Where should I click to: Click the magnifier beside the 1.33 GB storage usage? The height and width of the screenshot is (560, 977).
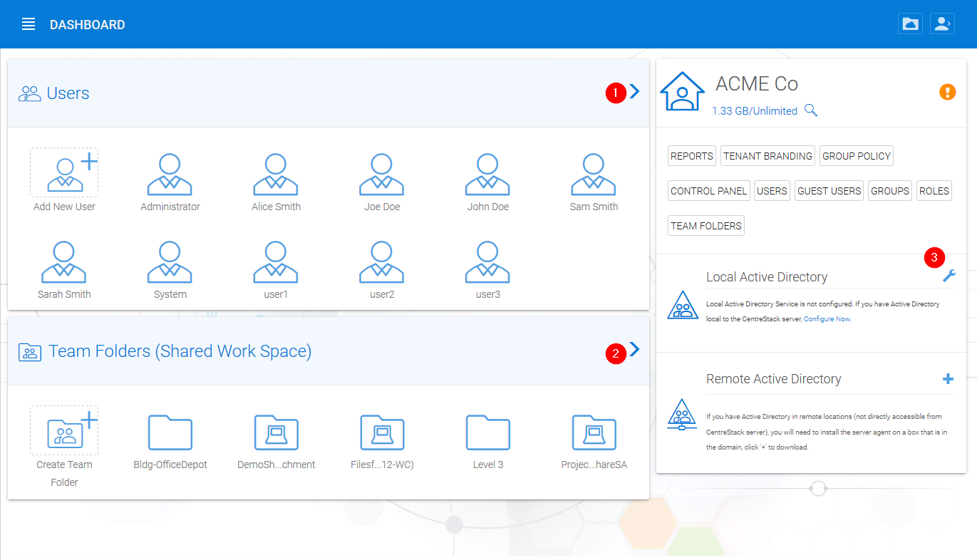tap(811, 110)
